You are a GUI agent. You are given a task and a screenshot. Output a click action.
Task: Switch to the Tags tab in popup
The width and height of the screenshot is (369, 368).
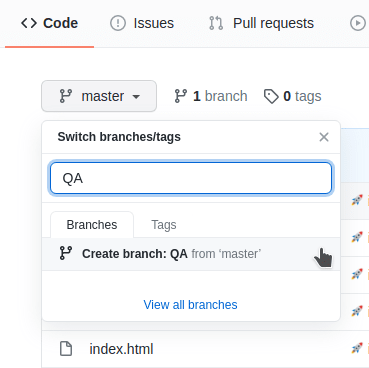pos(164,225)
